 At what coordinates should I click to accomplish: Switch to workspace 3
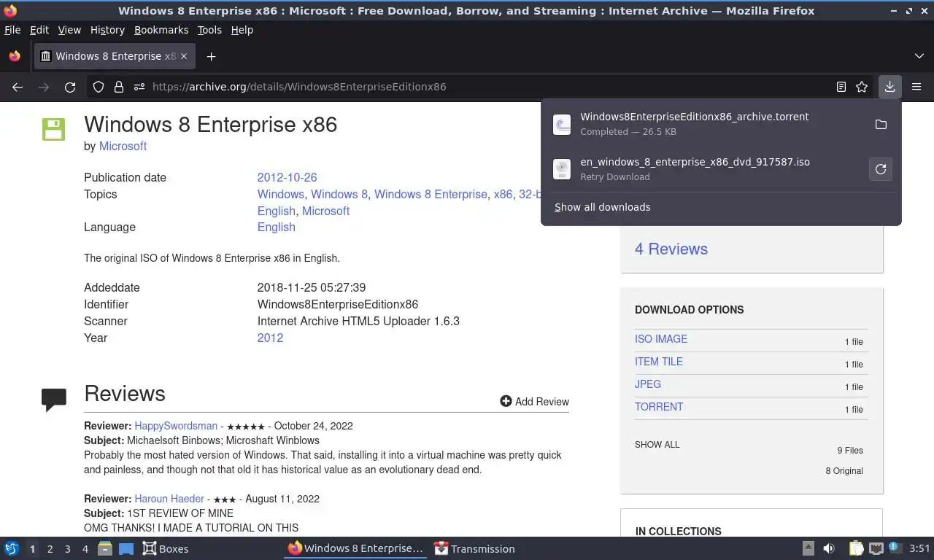pyautogui.click(x=67, y=549)
